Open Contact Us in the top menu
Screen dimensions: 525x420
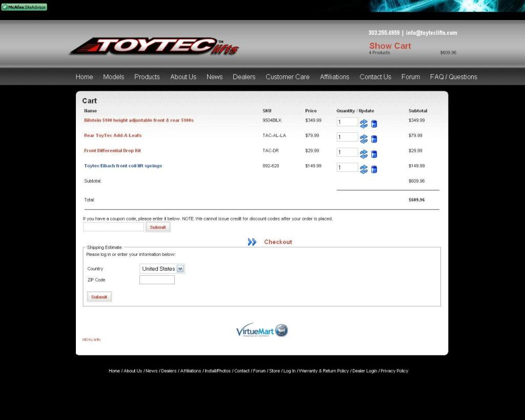coord(375,77)
